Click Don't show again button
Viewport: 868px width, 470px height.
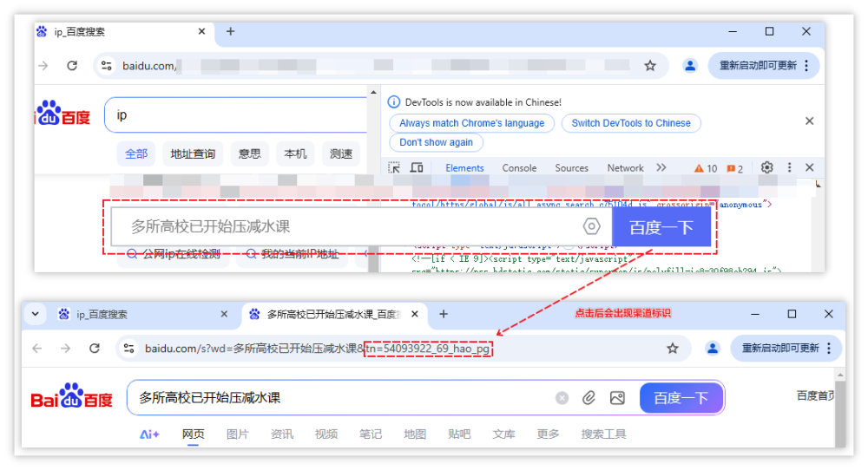click(436, 142)
